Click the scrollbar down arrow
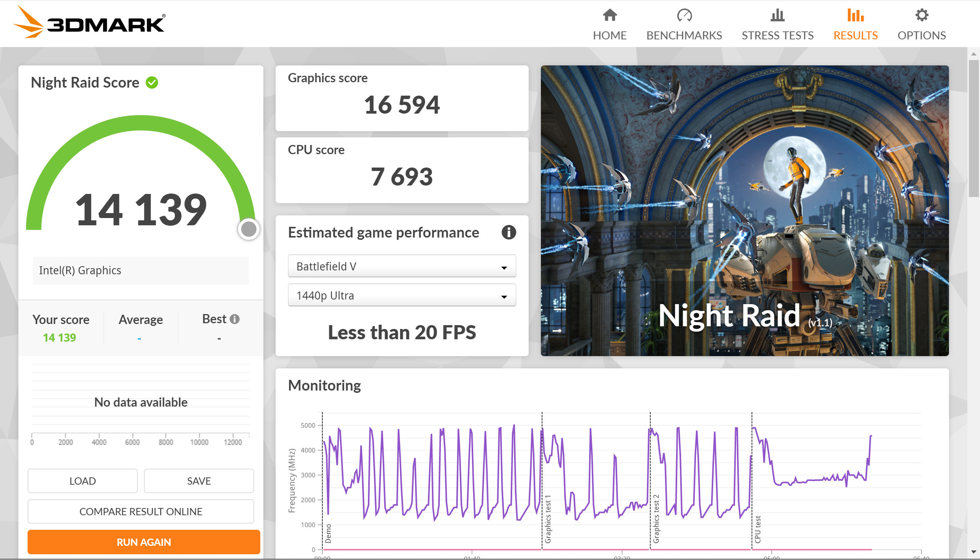This screenshot has width=980, height=560. point(973,552)
